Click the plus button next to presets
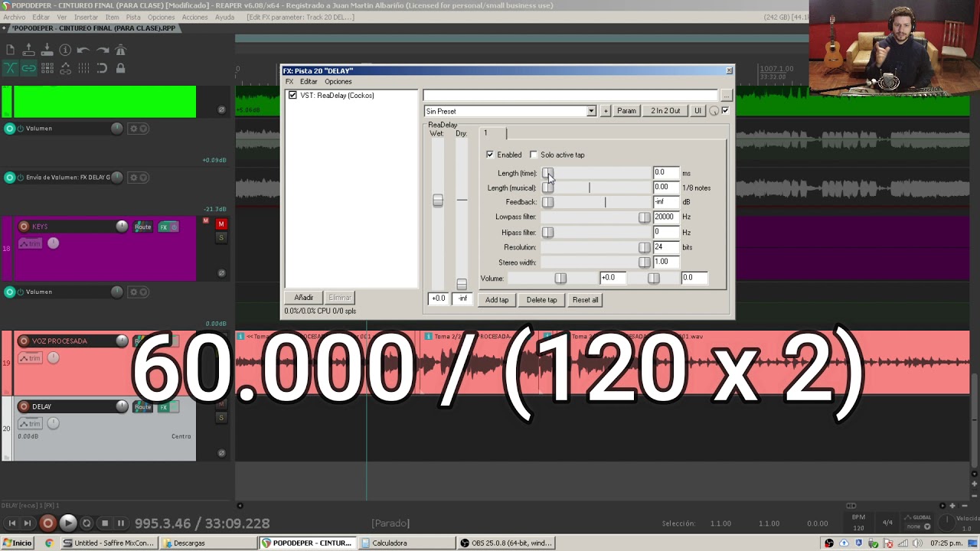 point(606,112)
